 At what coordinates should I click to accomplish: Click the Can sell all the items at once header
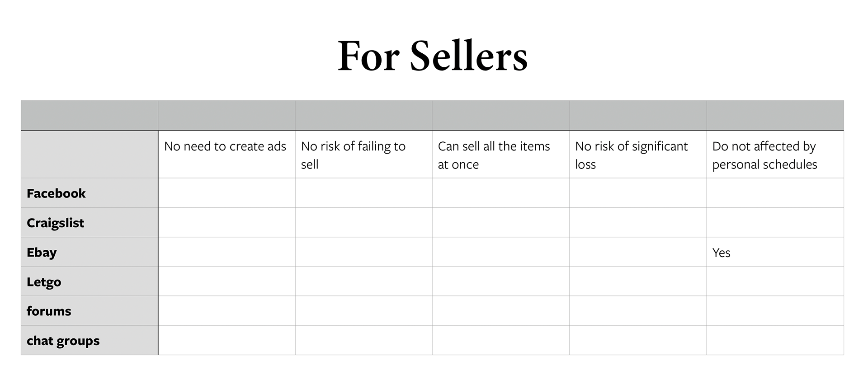point(501,154)
